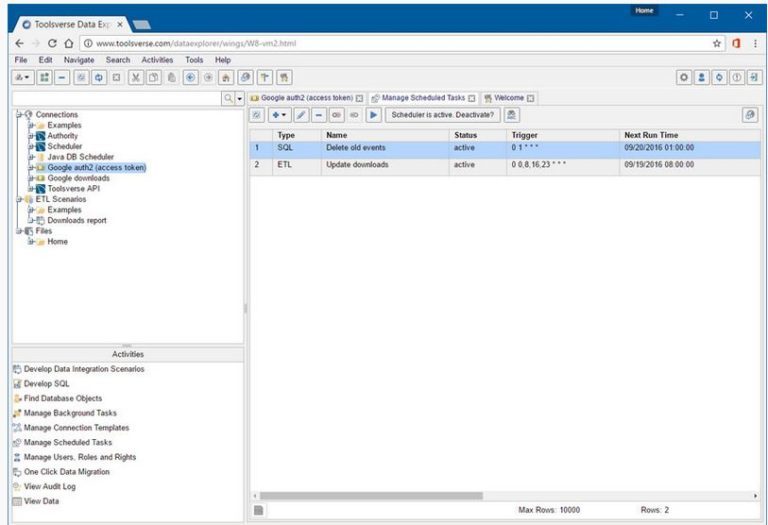The height and width of the screenshot is (525, 768).
Task: Remove the task using the task toolbar minus
Action: pos(318,115)
